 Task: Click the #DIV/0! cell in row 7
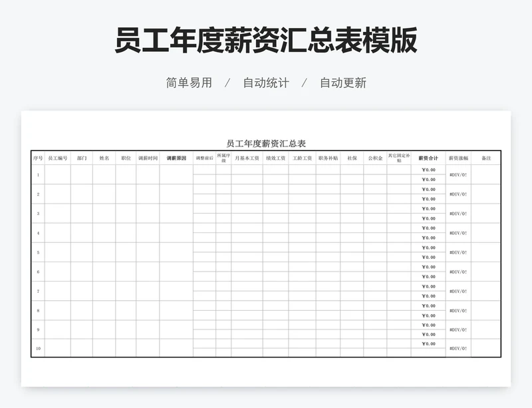(x=458, y=291)
